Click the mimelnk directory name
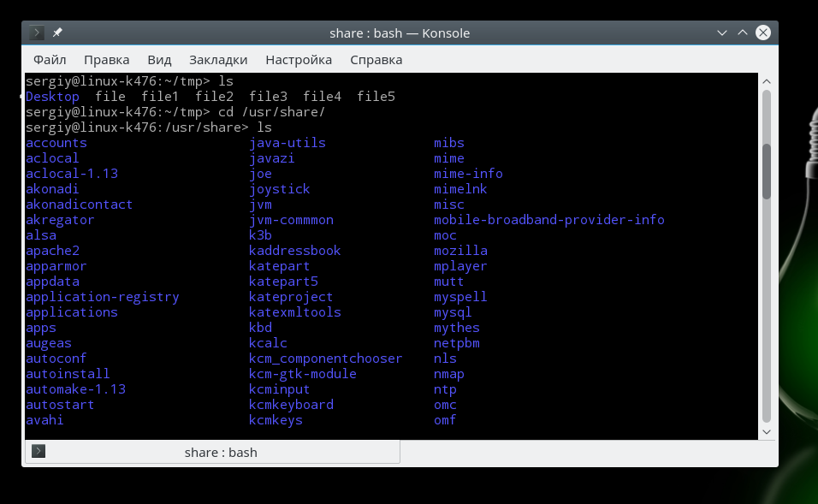 click(x=460, y=189)
